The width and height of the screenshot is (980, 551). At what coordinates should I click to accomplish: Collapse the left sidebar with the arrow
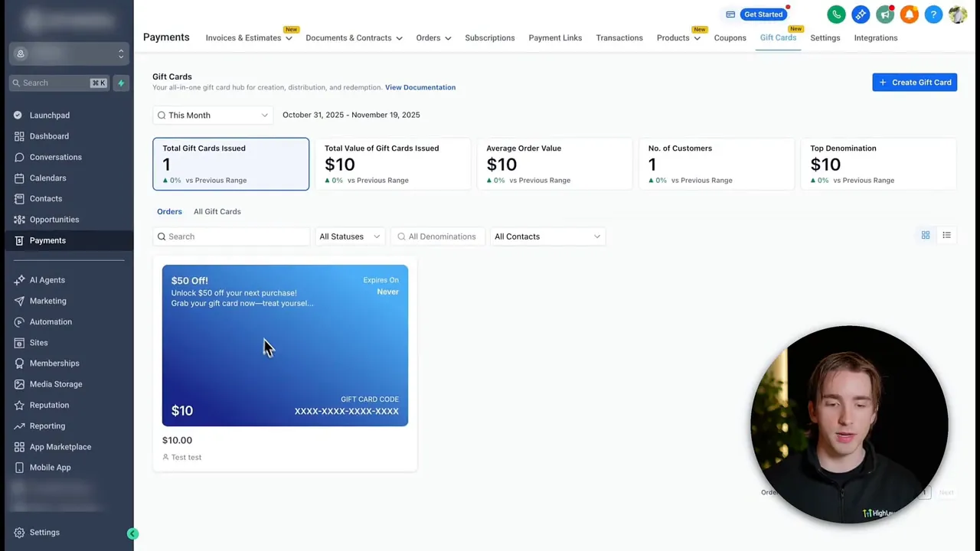pyautogui.click(x=132, y=533)
